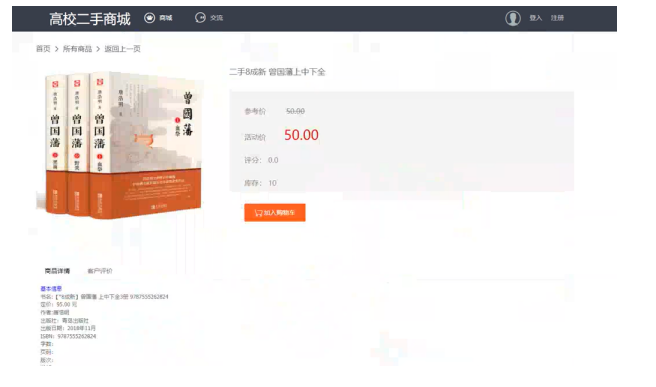Open 所有商品 breadcrumb link

coord(77,49)
